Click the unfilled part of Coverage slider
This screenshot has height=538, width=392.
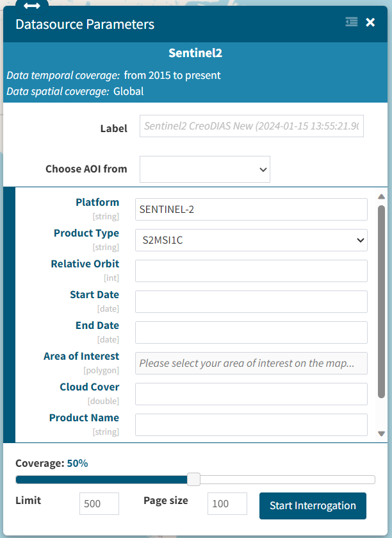coord(288,480)
